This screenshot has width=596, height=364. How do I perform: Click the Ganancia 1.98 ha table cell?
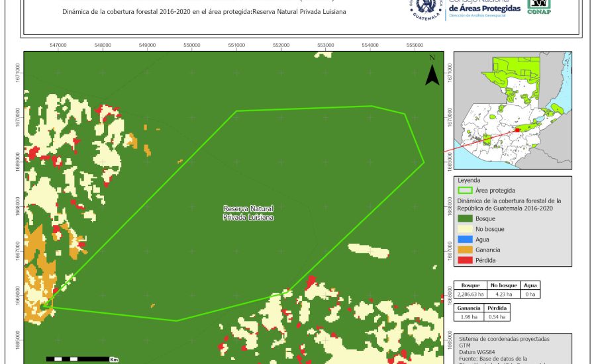point(470,317)
